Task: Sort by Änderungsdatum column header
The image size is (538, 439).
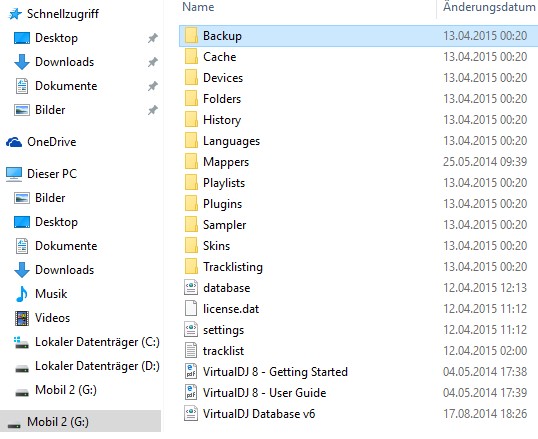Action: tap(489, 7)
